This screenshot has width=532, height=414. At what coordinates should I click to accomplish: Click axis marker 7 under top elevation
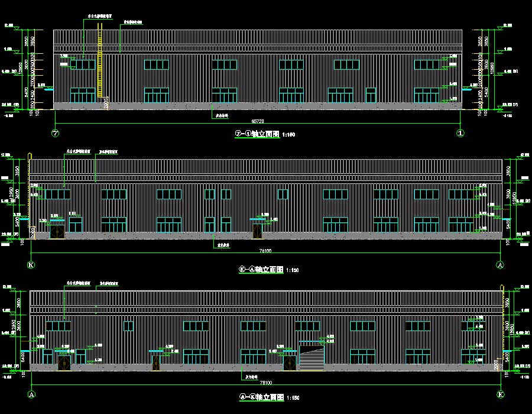[56, 133]
